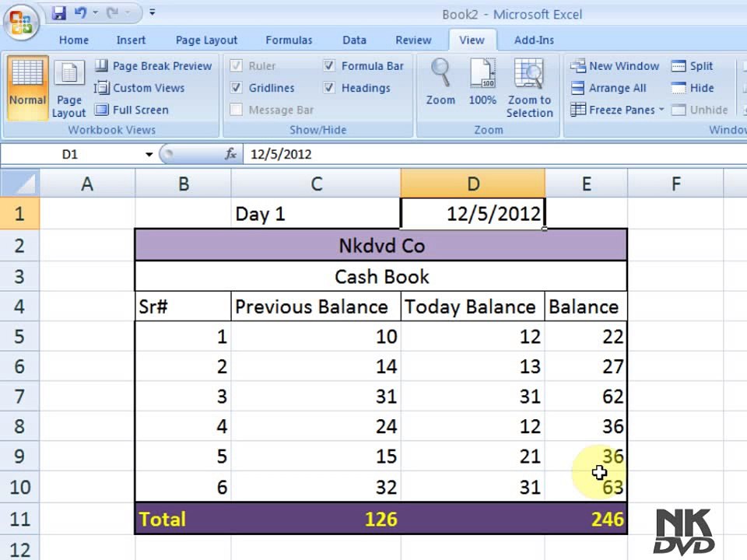The image size is (747, 560).
Task: Select the total value 126 cell
Action: [x=316, y=519]
